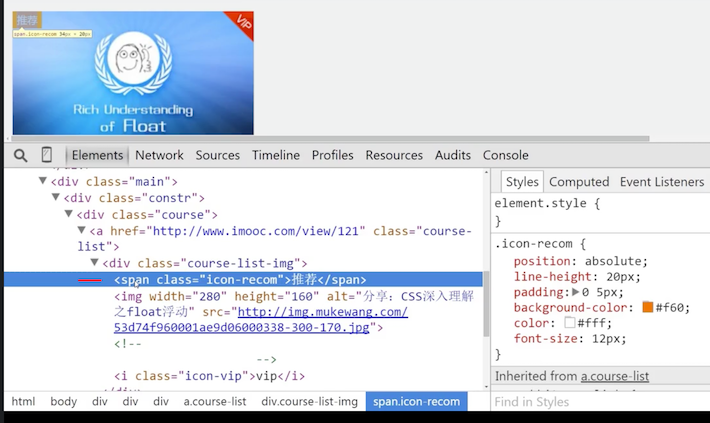This screenshot has height=423, width=710.
Task: Follow the a.course-list inherited link
Action: click(615, 376)
